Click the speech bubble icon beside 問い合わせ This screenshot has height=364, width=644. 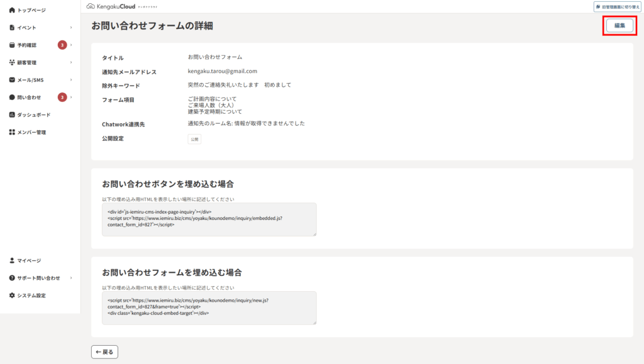tap(12, 97)
